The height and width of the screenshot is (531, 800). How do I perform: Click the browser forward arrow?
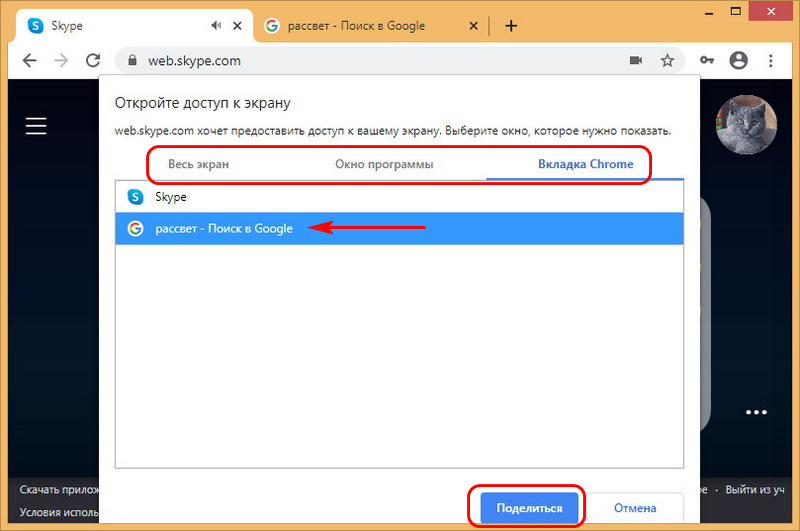(61, 61)
